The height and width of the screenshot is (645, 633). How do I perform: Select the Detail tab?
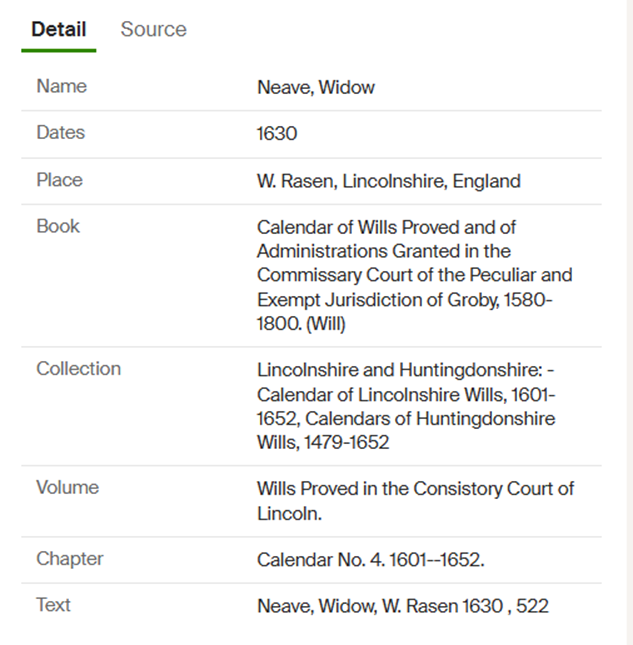click(59, 30)
